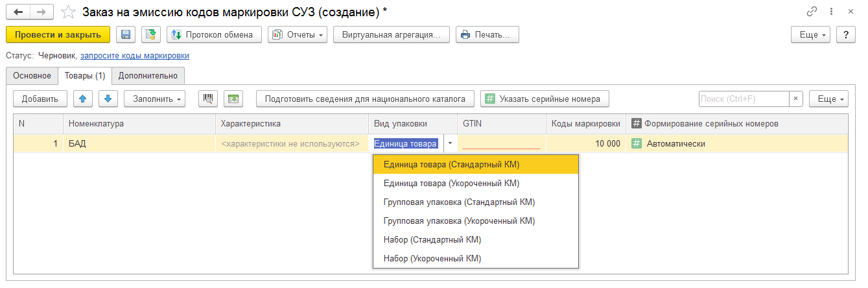This screenshot has height=288, width=868.
Task: Follow the запросите коды маркировки link
Action: pos(135,56)
